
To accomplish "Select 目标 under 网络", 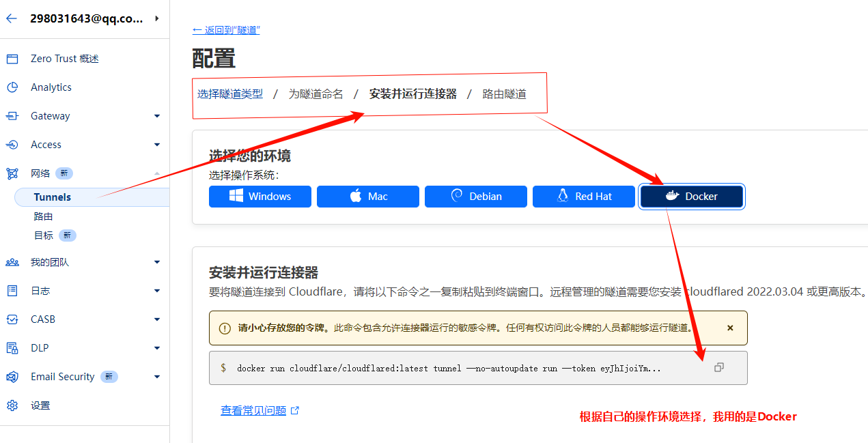I will point(44,235).
